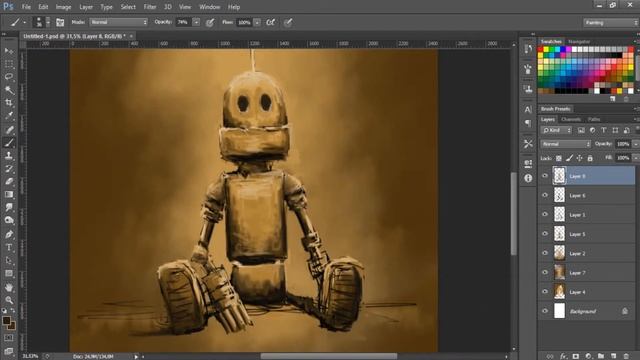Screen dimensions: 640x360
Task: Select the Pen tool
Action: (9, 234)
